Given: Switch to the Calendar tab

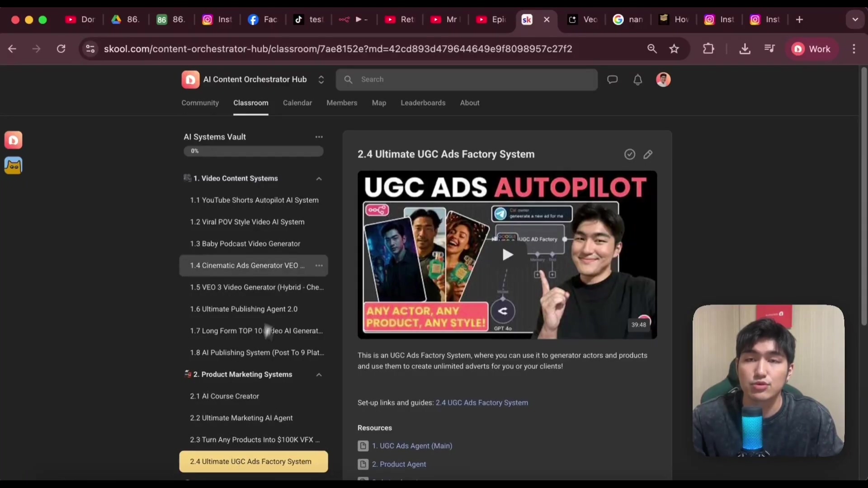Looking at the screenshot, I should coord(297,103).
